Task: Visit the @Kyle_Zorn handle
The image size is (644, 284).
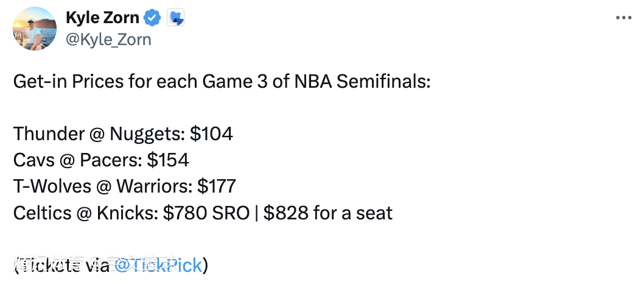Action: click(108, 40)
